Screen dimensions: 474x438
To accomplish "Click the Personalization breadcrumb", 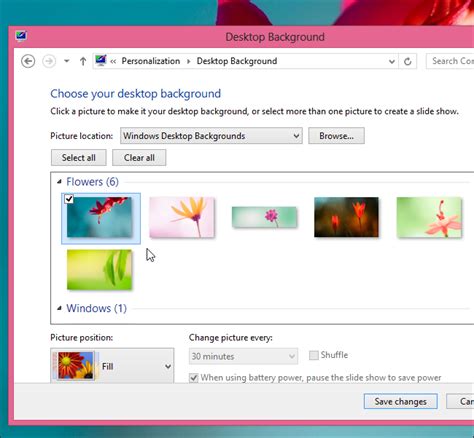I will click(x=151, y=61).
